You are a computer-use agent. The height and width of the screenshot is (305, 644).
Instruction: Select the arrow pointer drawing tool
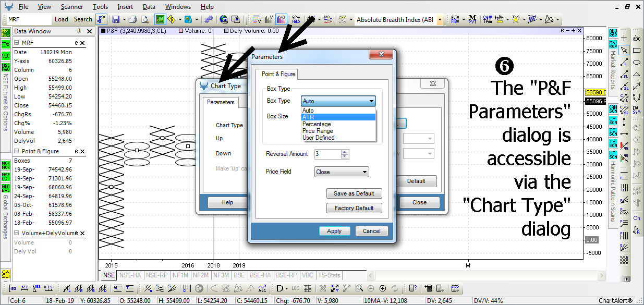pos(624,51)
